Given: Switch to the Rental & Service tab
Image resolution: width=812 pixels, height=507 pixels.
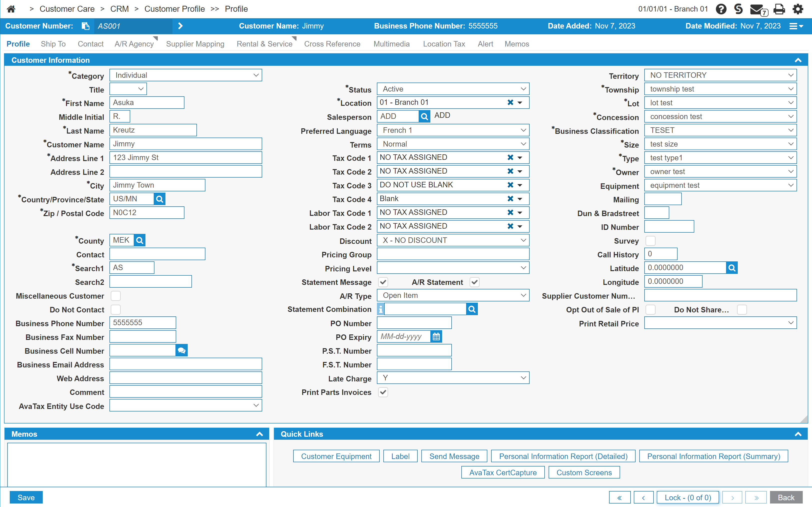Looking at the screenshot, I should click(265, 44).
